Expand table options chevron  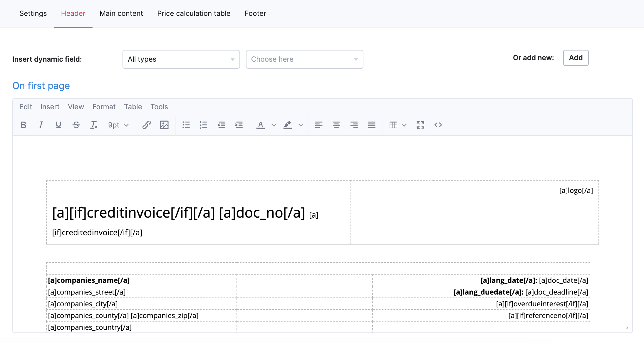pyautogui.click(x=404, y=125)
